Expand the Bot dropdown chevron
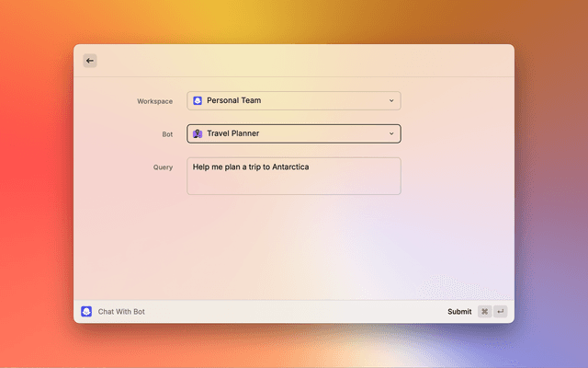 [x=390, y=133]
